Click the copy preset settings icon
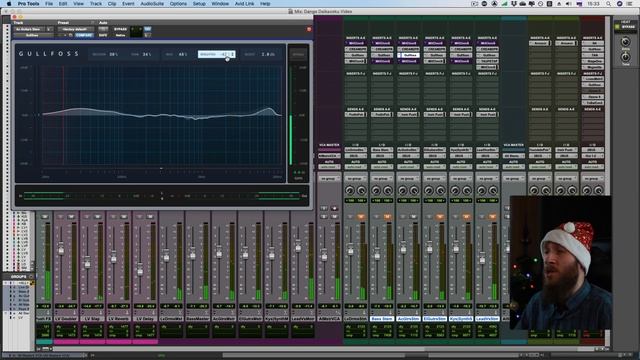Screen dimensions: 640x360 70,36
